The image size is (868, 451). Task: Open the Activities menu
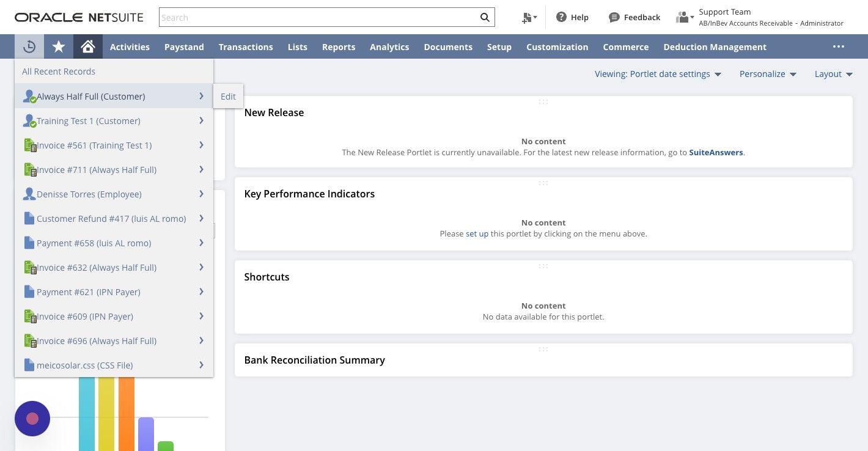click(x=130, y=46)
